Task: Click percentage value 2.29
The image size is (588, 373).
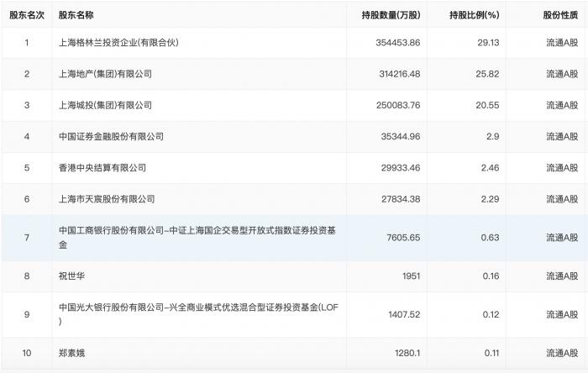Action: (490, 199)
